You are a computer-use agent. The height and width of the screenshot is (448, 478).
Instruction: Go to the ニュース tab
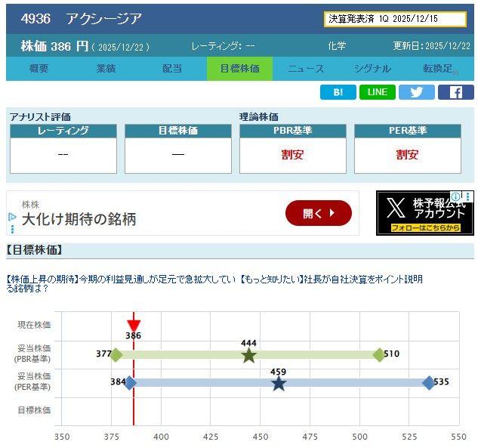tap(306, 68)
